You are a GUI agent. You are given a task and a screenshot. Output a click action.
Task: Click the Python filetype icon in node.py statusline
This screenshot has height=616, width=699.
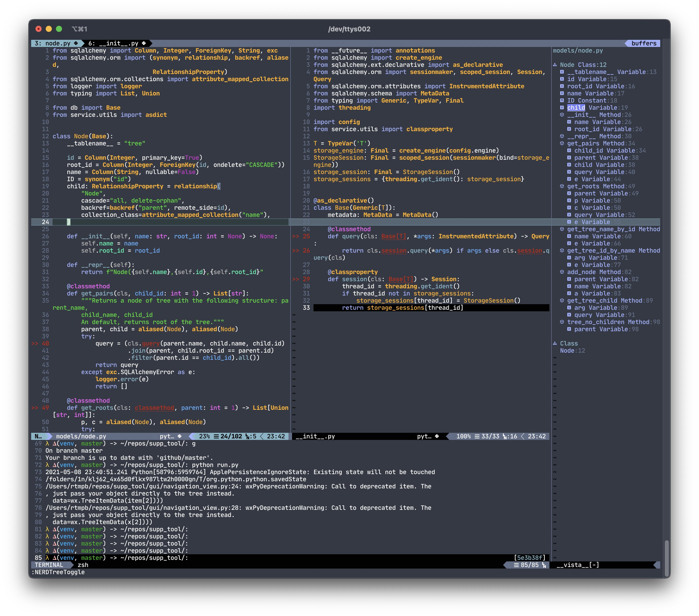179,437
